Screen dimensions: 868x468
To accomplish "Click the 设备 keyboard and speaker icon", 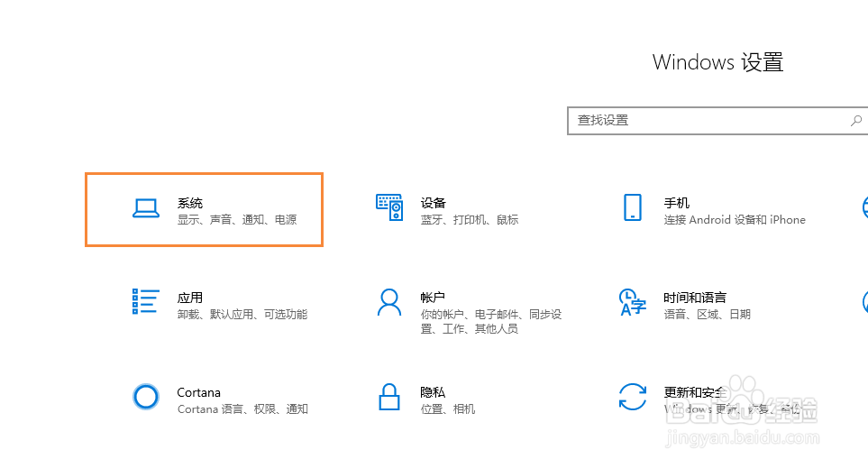I will 389,207.
